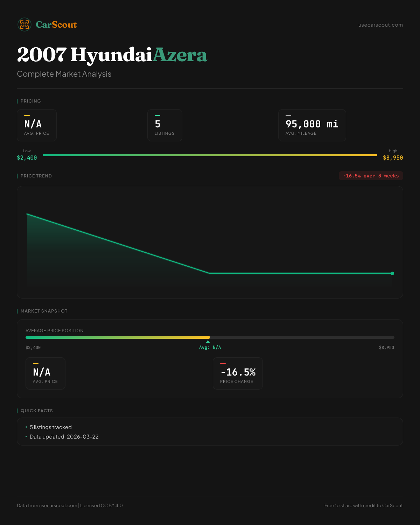Select the 5 listings stat card
The image size is (420, 525).
(164, 125)
